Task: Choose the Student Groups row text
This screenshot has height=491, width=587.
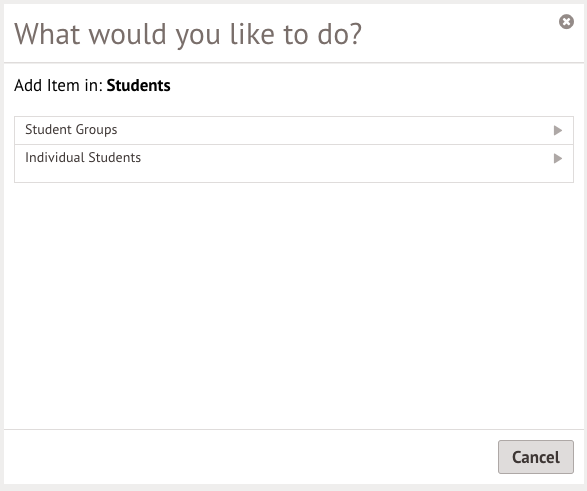Action: (71, 130)
